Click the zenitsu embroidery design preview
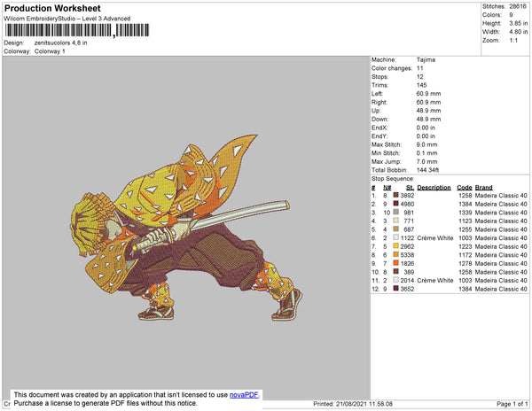The image size is (532, 411). click(186, 228)
